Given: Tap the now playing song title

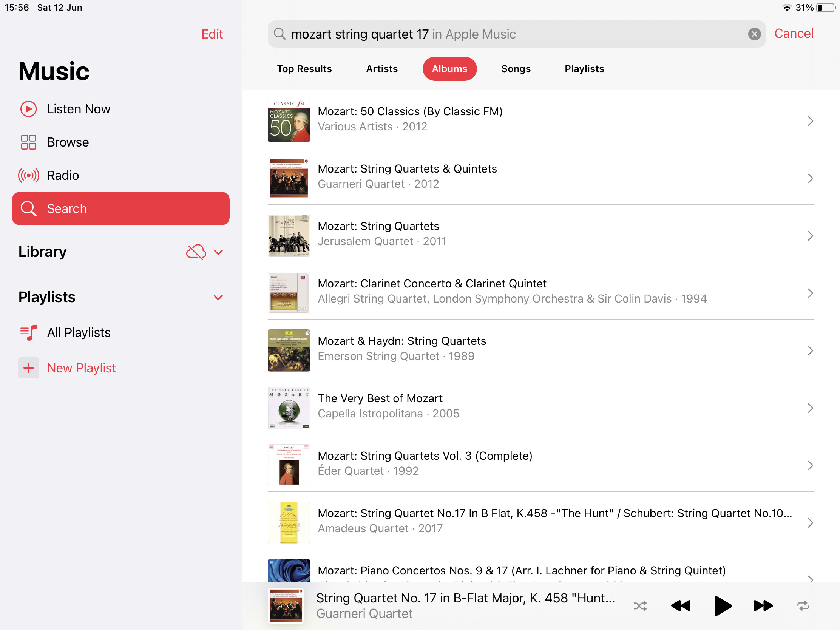Looking at the screenshot, I should (x=466, y=598).
